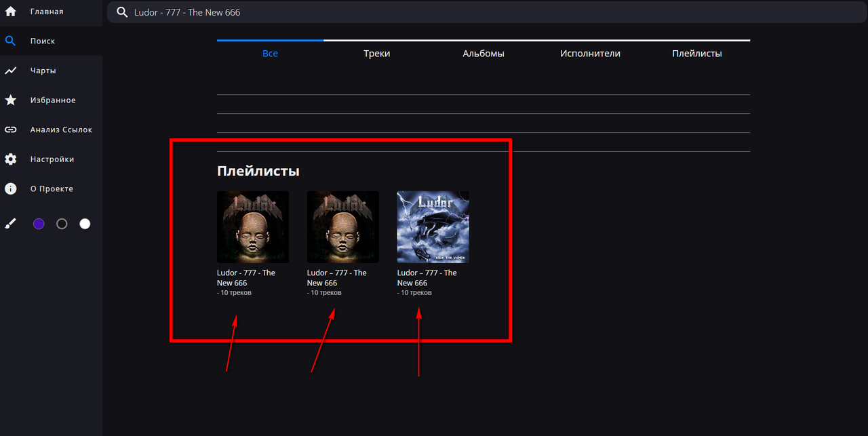Click the magnifier icon in the search bar
This screenshot has width=868, height=436.
(122, 12)
